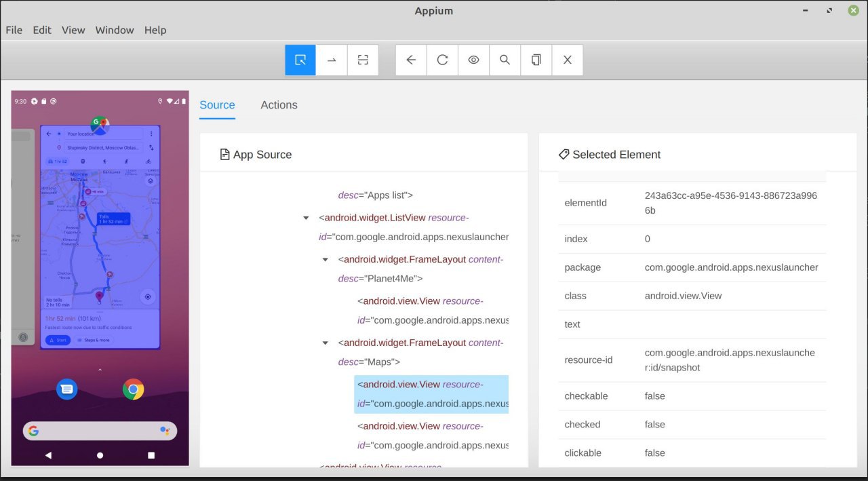Click the Start button in Maps card

click(x=58, y=340)
